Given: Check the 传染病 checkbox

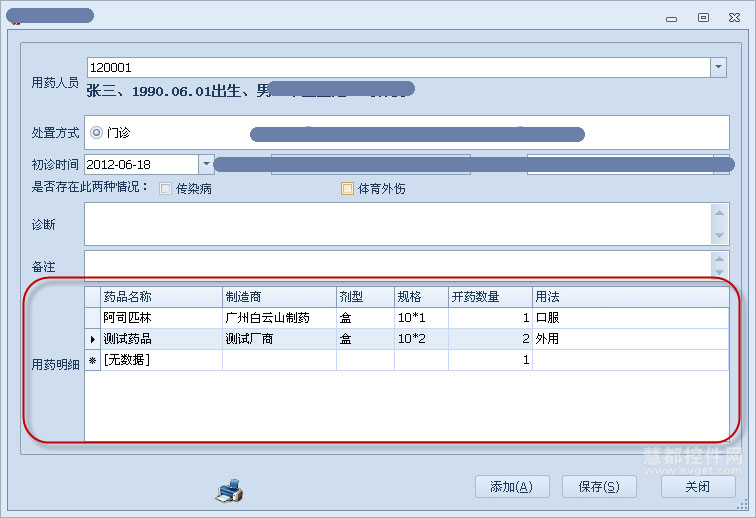Looking at the screenshot, I should point(165,189).
